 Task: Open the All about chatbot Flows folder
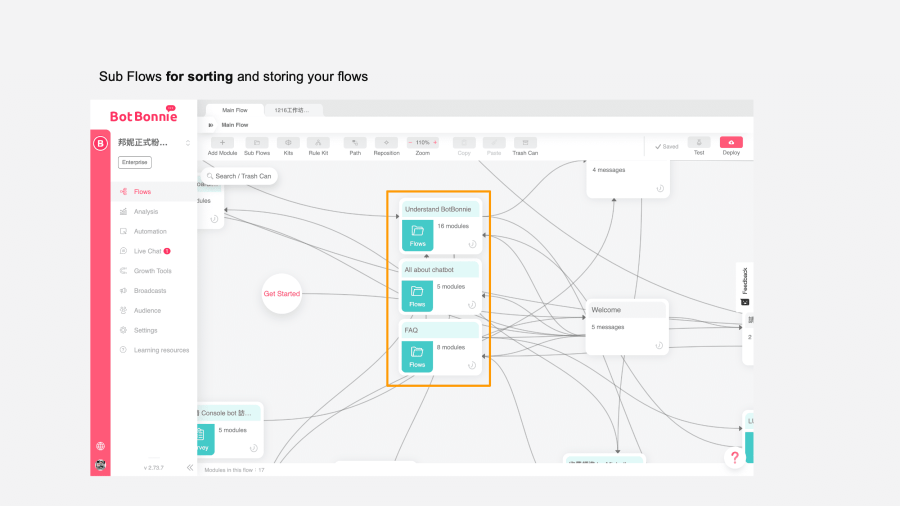coord(417,296)
